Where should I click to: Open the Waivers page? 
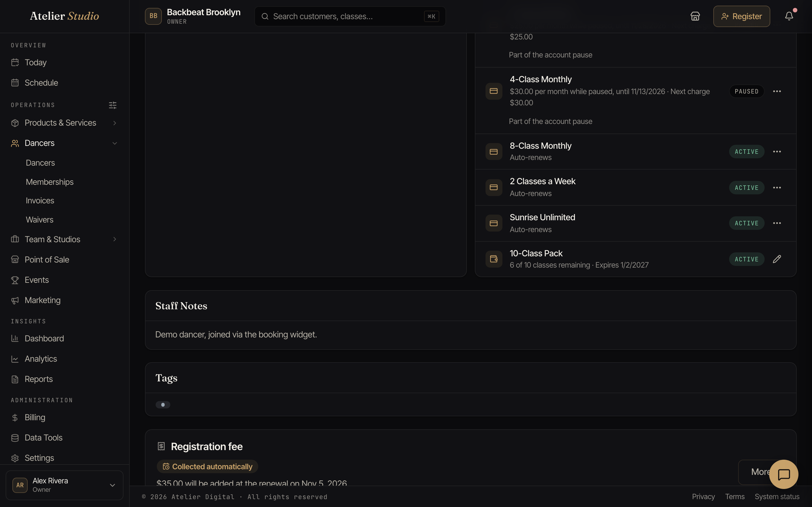39,220
